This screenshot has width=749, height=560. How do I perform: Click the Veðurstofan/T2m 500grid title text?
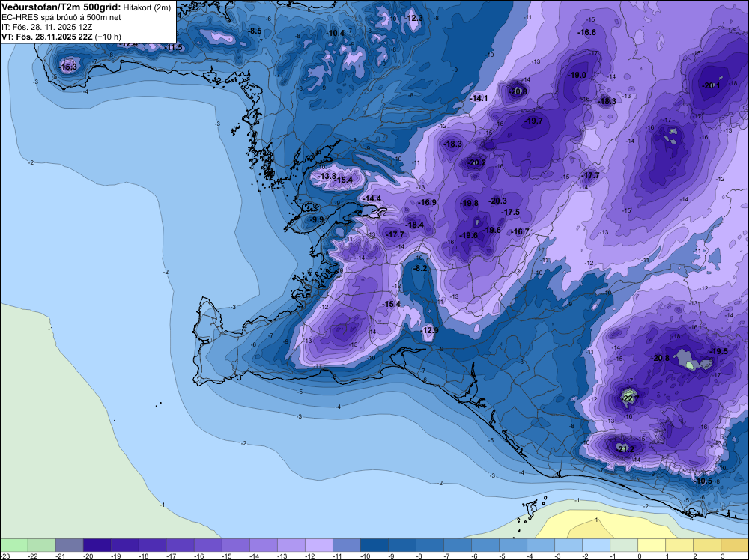pyautogui.click(x=61, y=7)
